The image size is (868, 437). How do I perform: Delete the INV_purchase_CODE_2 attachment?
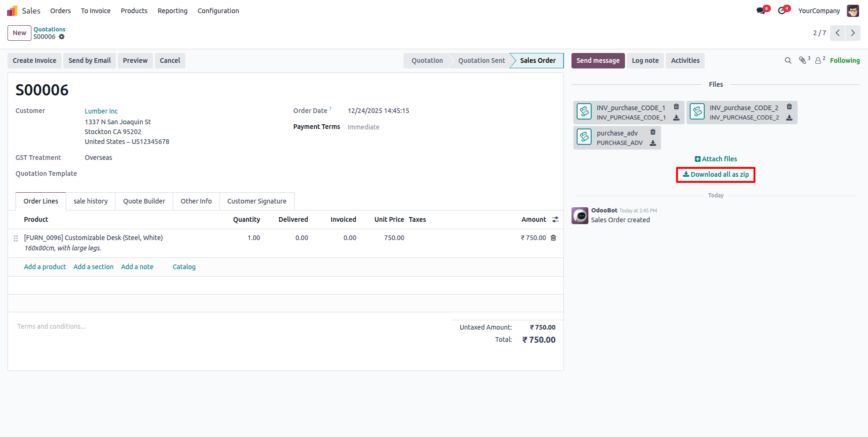point(789,107)
